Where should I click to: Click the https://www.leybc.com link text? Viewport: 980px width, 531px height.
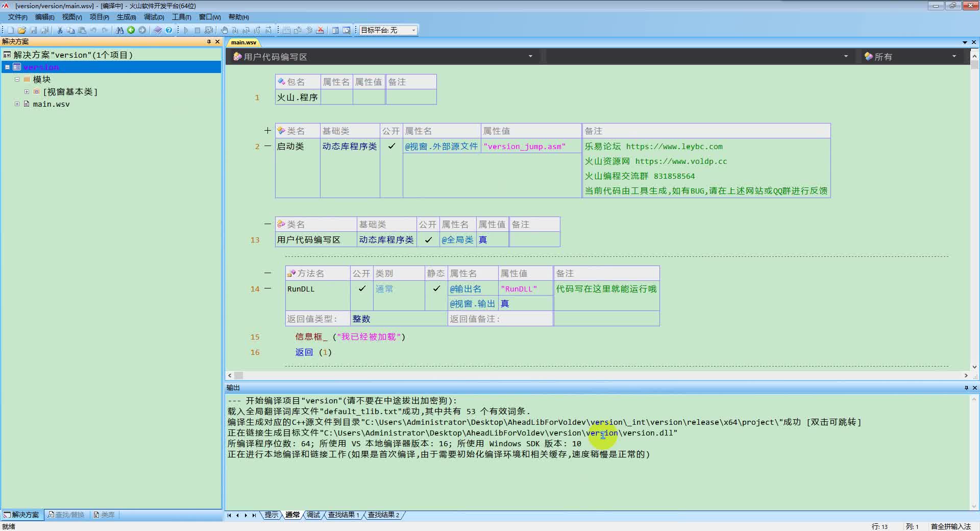674,147
